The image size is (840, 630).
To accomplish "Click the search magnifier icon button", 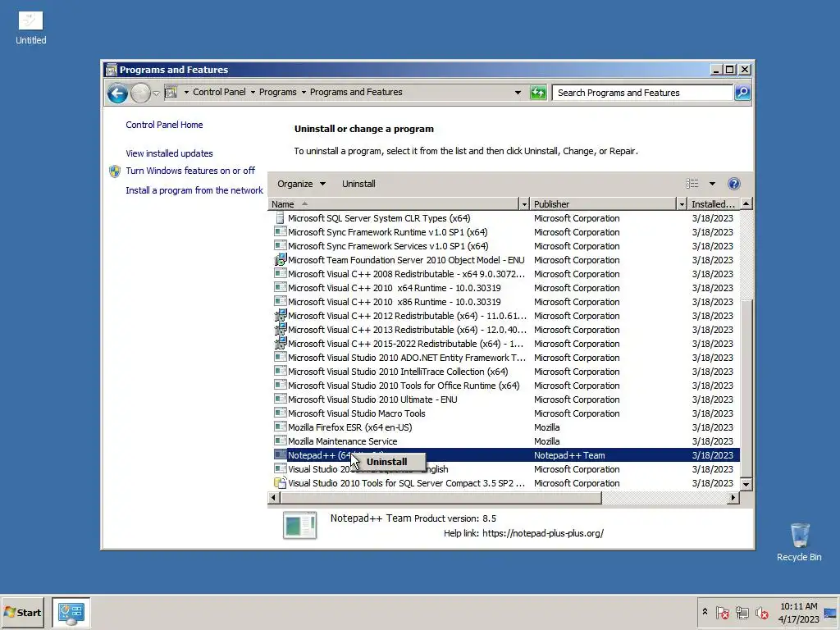I will [742, 93].
